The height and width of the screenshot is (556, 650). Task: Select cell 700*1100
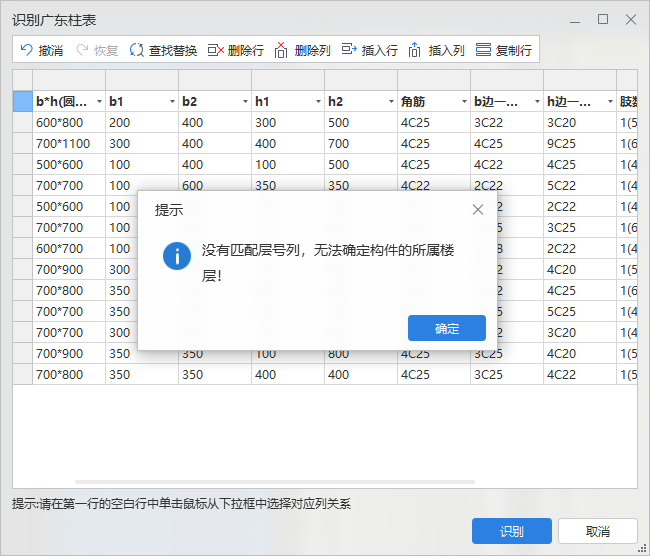pos(69,143)
